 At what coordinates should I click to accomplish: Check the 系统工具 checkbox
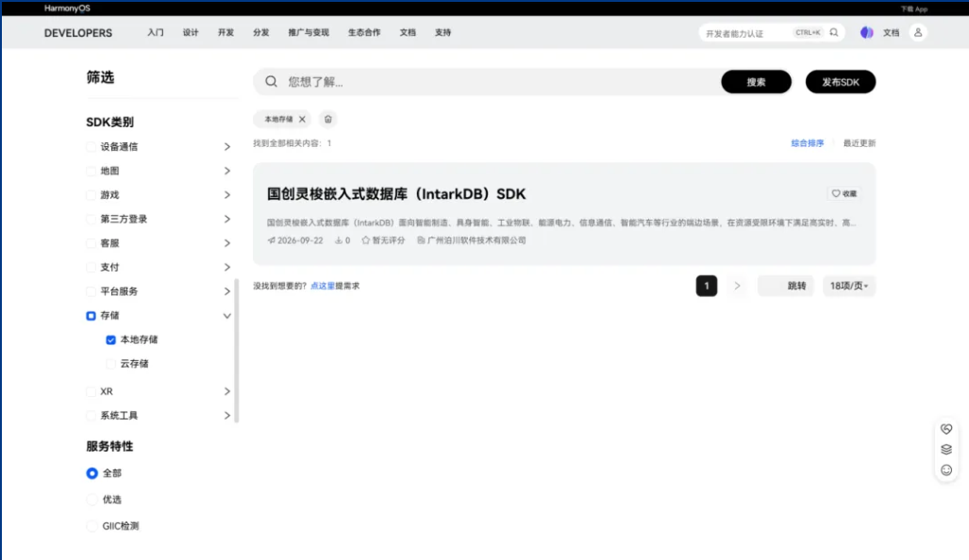91,416
